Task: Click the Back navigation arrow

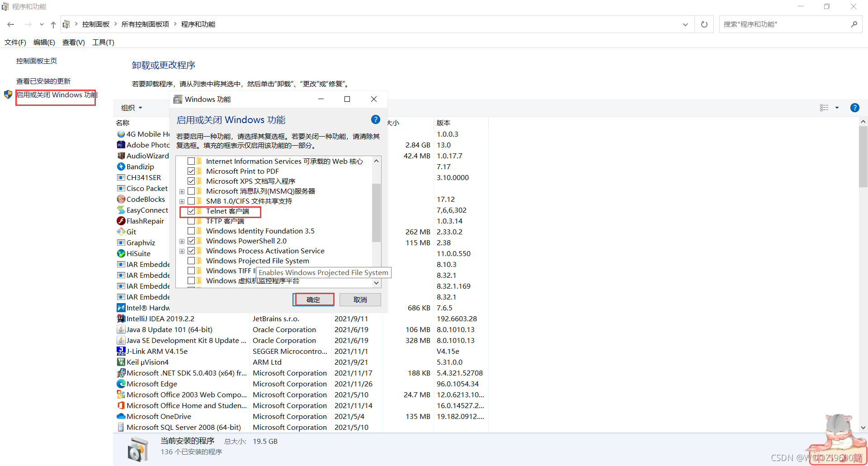Action: (11, 24)
